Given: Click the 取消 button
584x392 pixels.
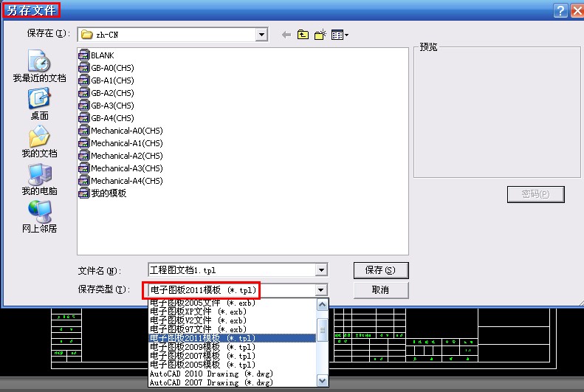Looking at the screenshot, I should point(381,290).
